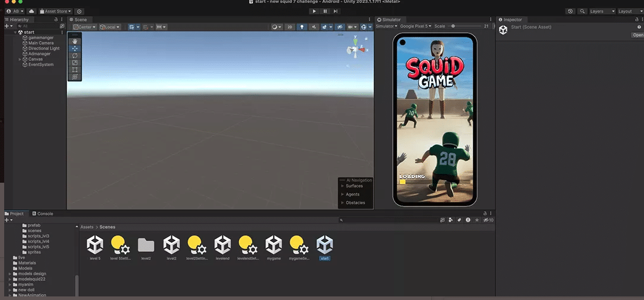Click the Play button
The image size is (644, 300).
click(x=314, y=11)
